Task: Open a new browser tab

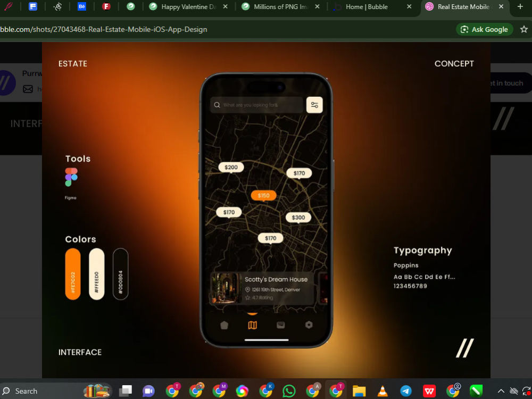Action: pos(520,7)
